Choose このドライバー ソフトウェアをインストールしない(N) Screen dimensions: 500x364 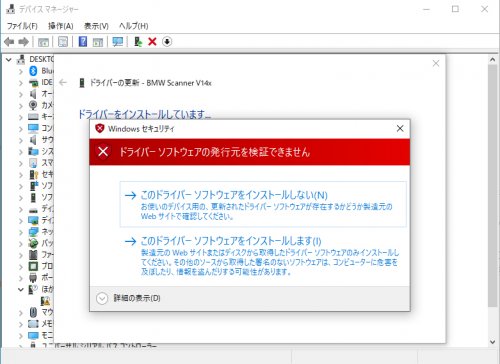263,204
